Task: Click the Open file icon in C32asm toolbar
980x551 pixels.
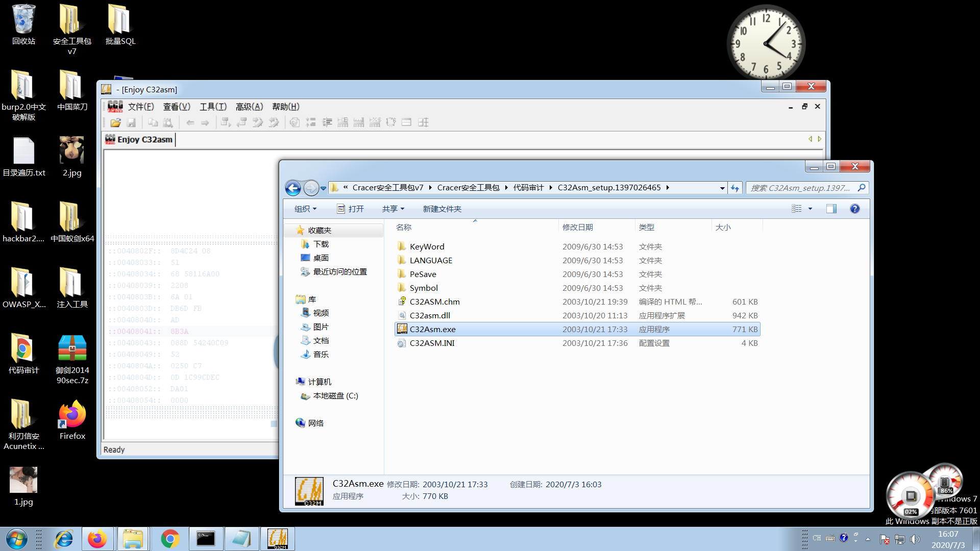Action: [x=116, y=122]
